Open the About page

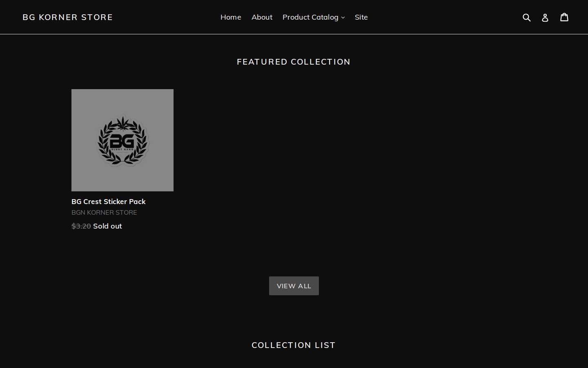pos(262,17)
